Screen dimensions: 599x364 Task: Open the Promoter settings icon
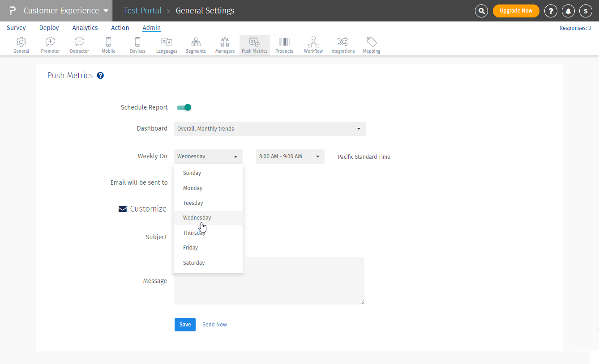50,45
